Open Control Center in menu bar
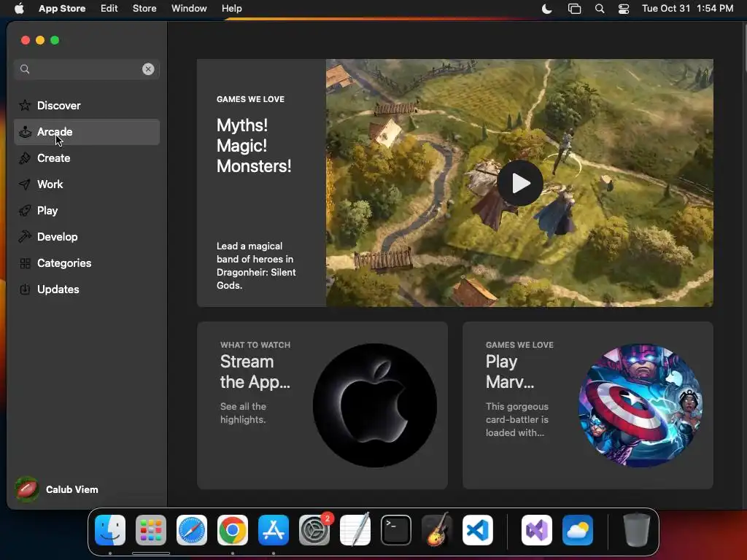 tap(624, 9)
